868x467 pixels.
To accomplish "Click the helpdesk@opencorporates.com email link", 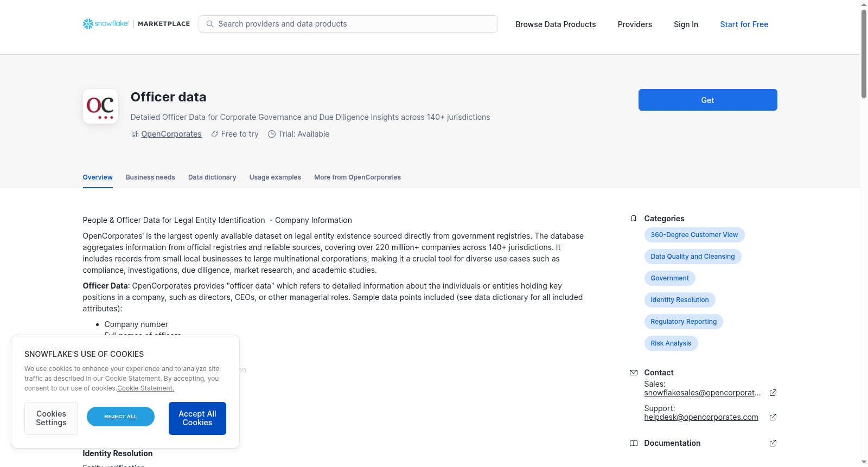I will coord(701,417).
